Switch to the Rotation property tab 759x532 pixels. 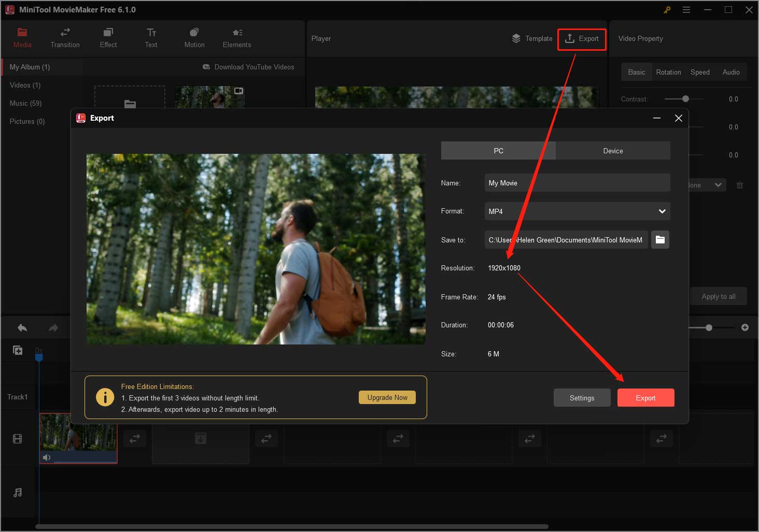(669, 72)
